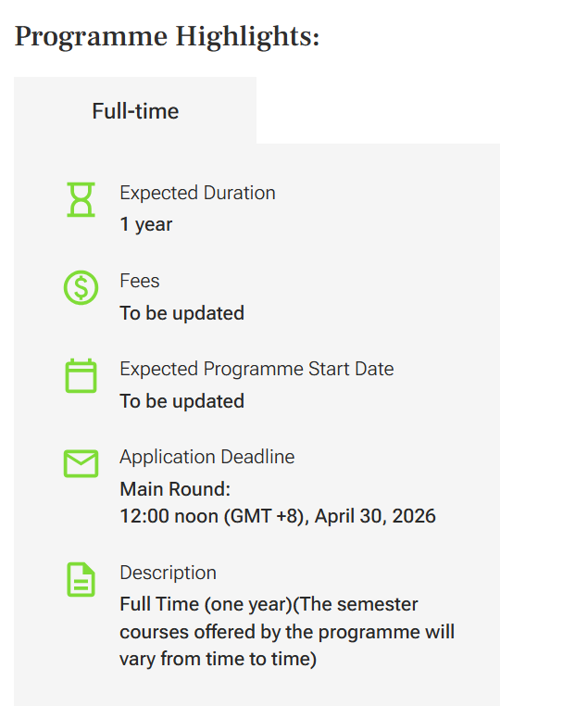Click Expected Programme Start Date label
This screenshot has width=588, height=706.
[256, 369]
